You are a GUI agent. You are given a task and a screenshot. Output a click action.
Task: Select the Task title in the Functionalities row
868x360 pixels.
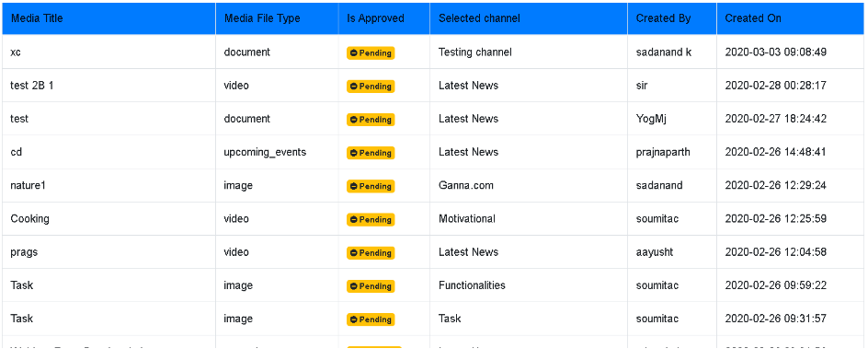tap(21, 285)
